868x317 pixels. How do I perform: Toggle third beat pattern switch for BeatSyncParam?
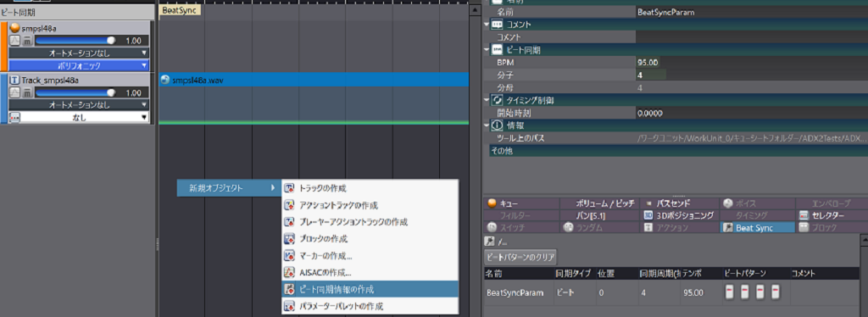[x=760, y=291]
